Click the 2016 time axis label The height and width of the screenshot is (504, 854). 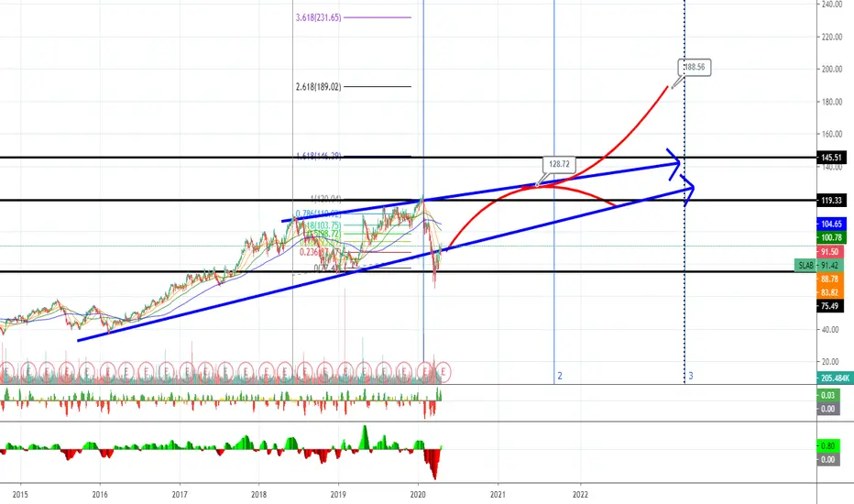[x=100, y=495]
